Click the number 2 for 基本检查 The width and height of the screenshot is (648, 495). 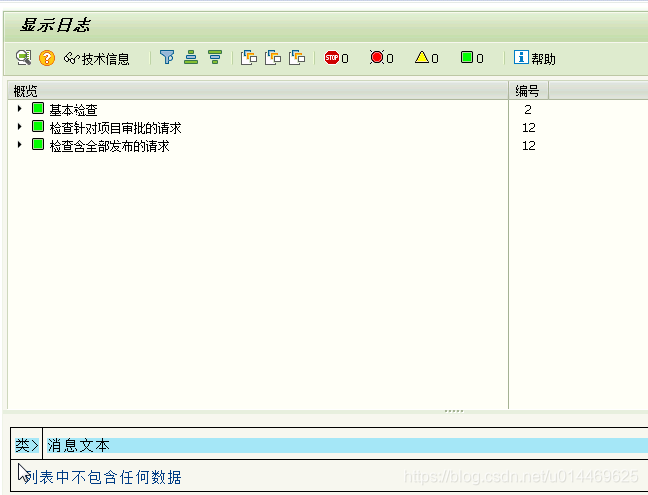coord(528,110)
